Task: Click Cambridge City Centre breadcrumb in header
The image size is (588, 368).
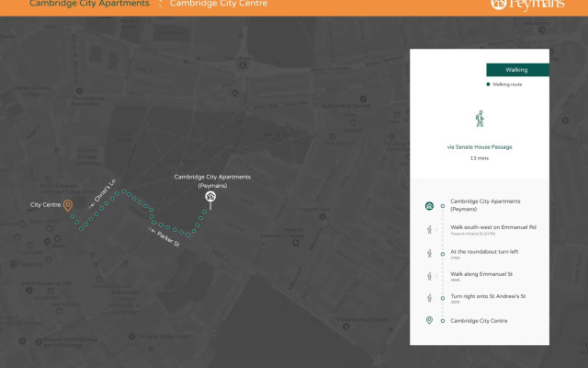Action: point(219,4)
